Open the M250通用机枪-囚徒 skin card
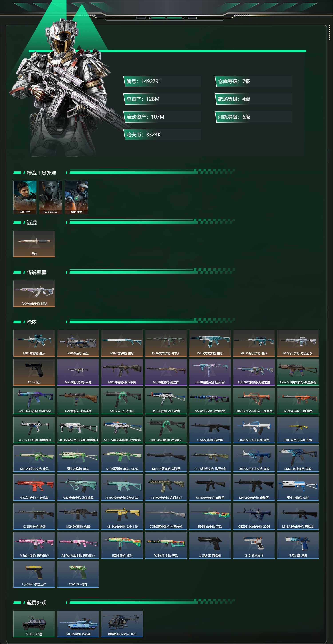This screenshot has width=333, height=644. pos(78,372)
